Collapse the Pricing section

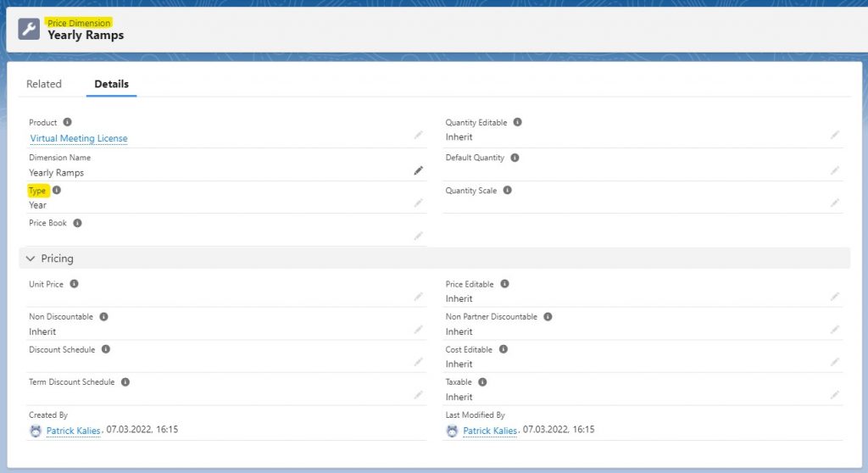pyautogui.click(x=31, y=259)
